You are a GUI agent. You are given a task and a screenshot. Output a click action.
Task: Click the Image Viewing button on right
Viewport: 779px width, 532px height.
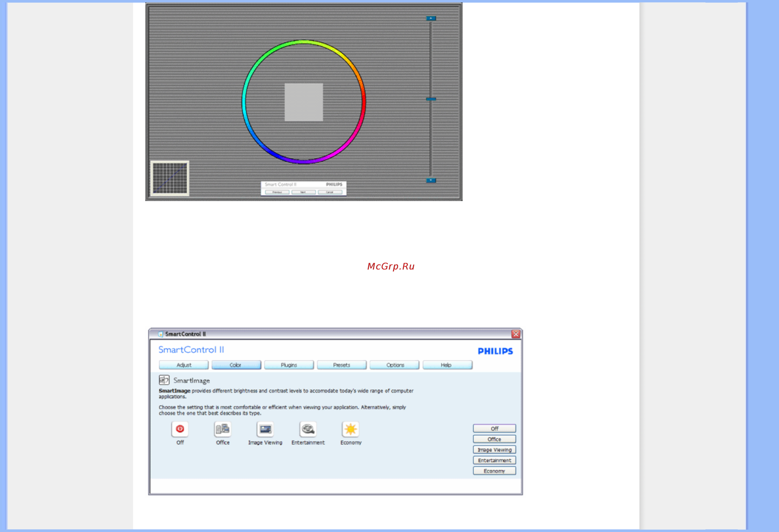pos(494,450)
